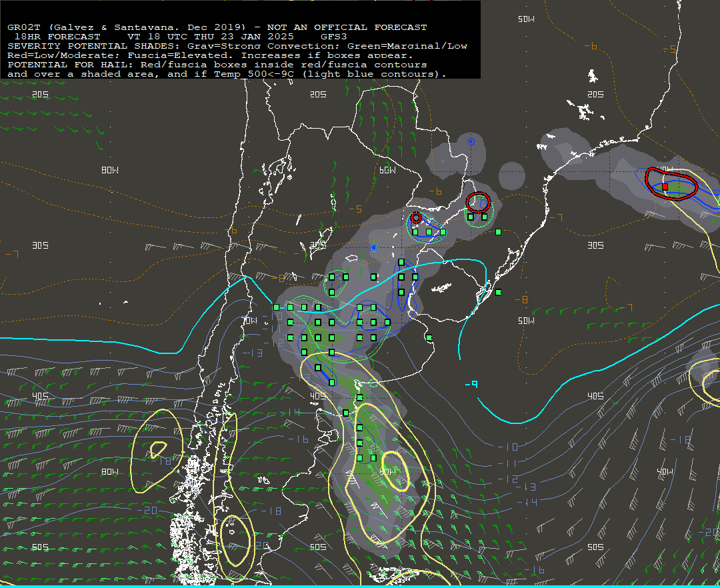
Task: Click the "POTENTIAL FOR HAIL:" text
Action: 71,65
